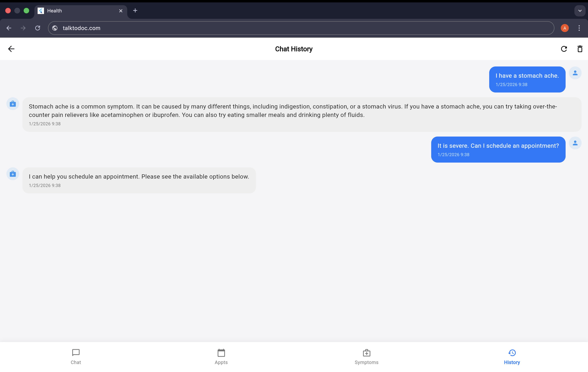This screenshot has width=588, height=372.
Task: Open a new browser tab
Action: click(x=135, y=10)
